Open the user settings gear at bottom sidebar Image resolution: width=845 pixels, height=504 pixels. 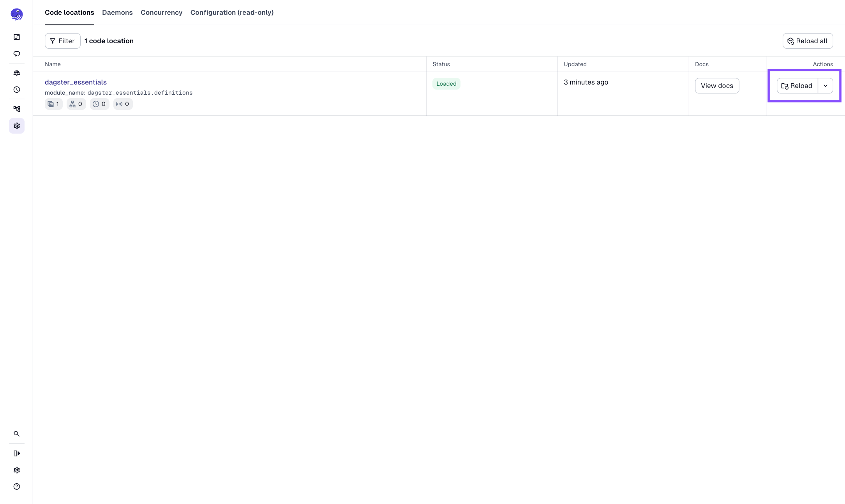click(16, 470)
